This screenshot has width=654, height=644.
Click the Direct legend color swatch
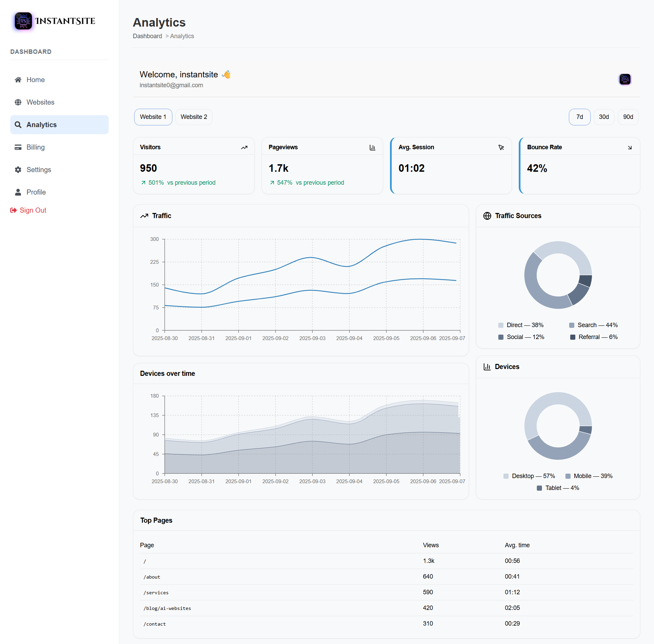(500, 325)
